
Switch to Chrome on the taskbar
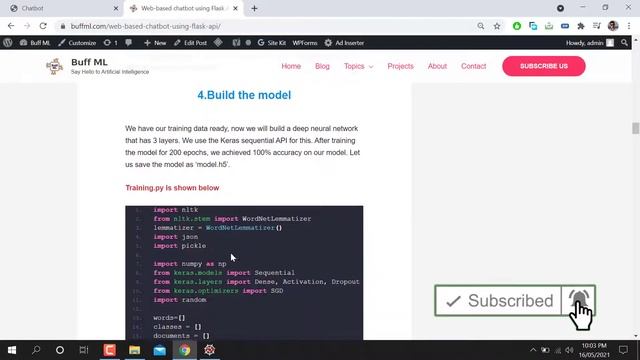pyautogui.click(x=184, y=350)
